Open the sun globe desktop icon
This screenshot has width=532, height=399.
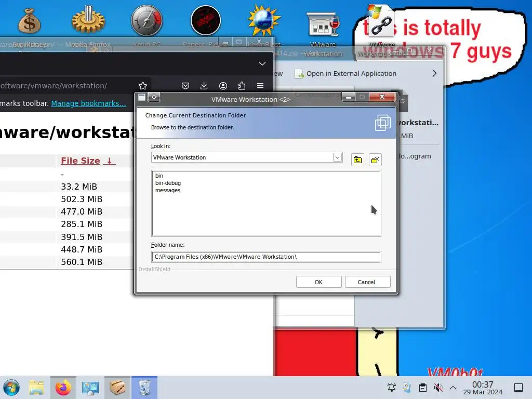click(x=264, y=20)
